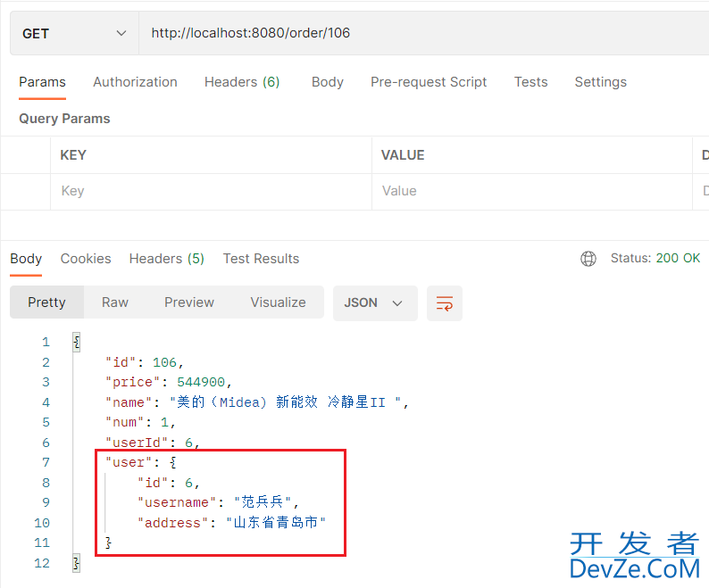Click the "userId": 6 line
This screenshot has width=709, height=588.
(153, 443)
